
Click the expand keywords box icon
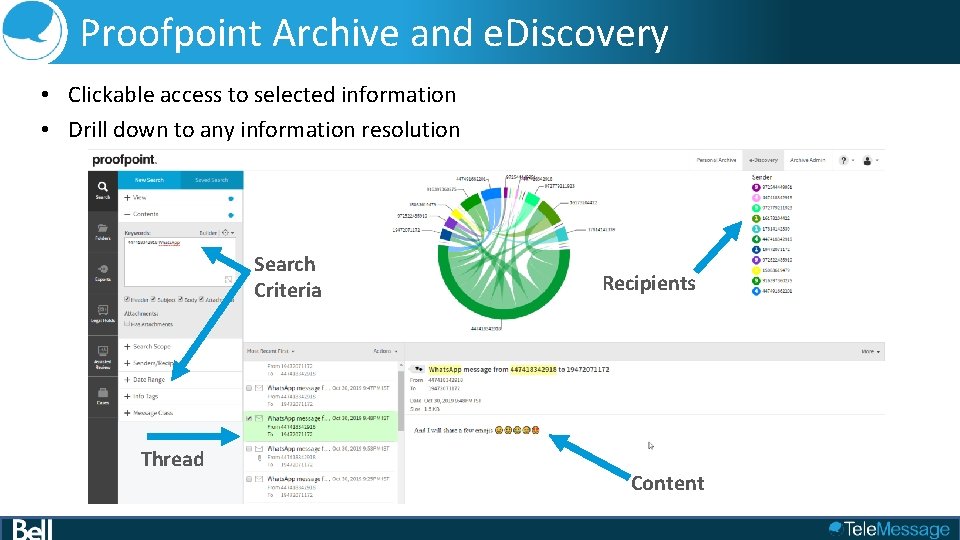pyautogui.click(x=228, y=280)
